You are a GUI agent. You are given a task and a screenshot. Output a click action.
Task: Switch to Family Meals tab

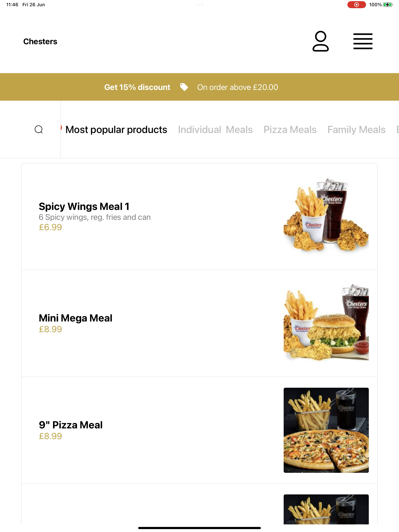[x=356, y=130]
